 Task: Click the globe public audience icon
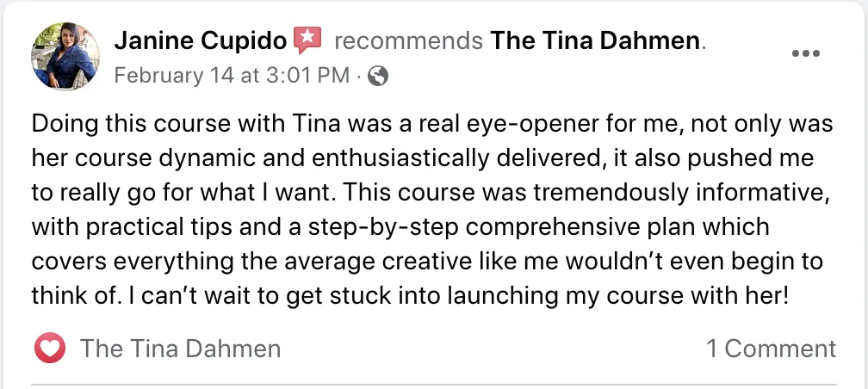(377, 76)
